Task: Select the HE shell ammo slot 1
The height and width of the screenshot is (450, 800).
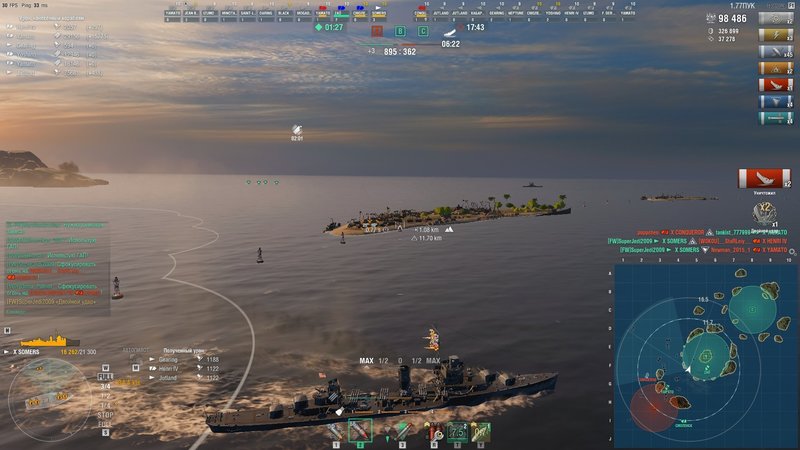Action: 335,432
